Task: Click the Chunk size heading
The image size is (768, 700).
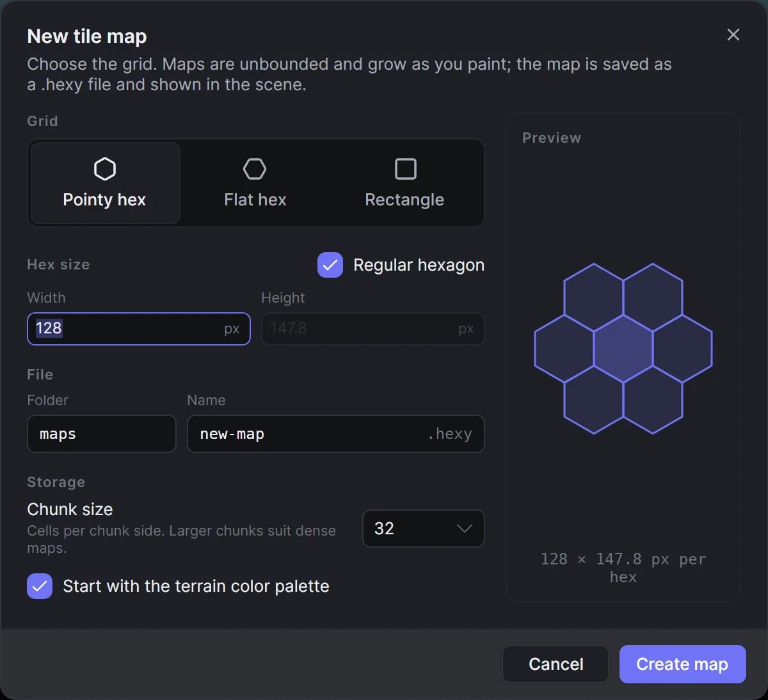Action: pyautogui.click(x=70, y=509)
